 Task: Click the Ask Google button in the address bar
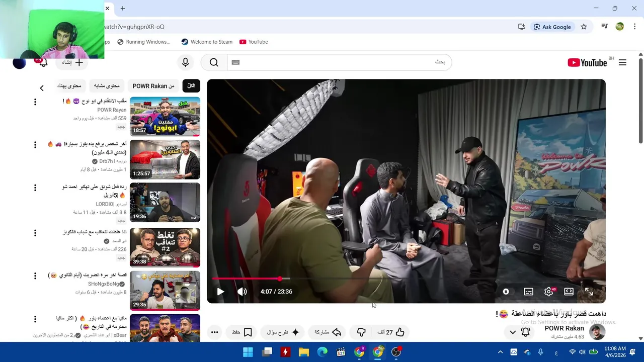tap(552, 27)
